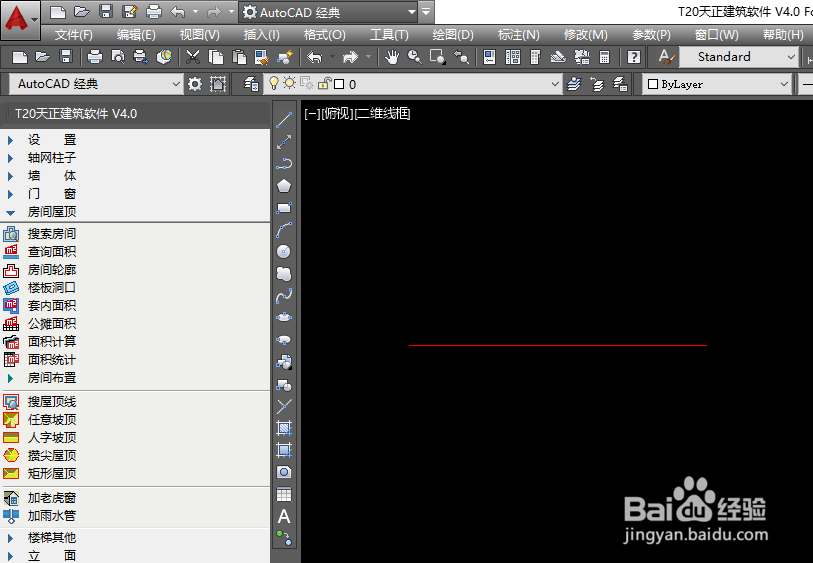The image size is (813, 563).
Task: Click the Cut scissors icon
Action: point(193,57)
